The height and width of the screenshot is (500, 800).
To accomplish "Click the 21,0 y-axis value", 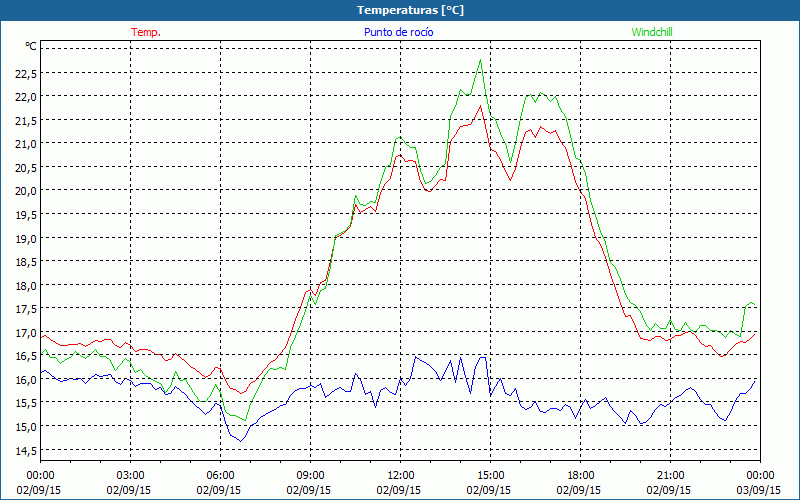I will [x=26, y=144].
